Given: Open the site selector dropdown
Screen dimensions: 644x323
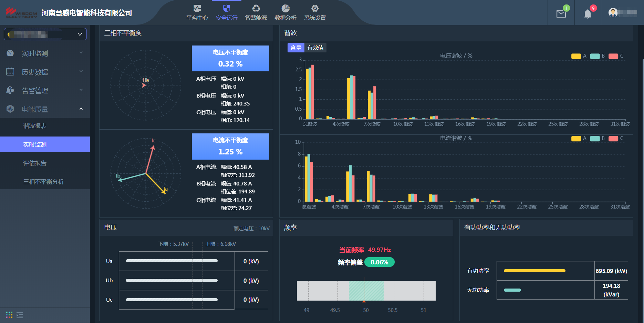Looking at the screenshot, I should click(x=45, y=34).
